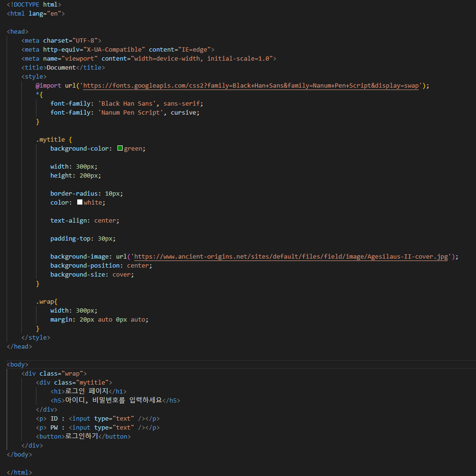Click the text-align: center declaration
476x476 pixels.
point(85,221)
